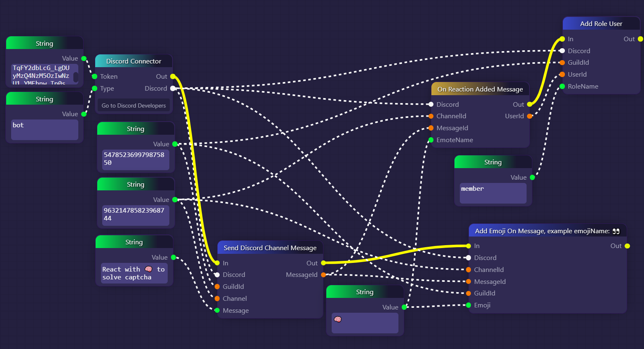The width and height of the screenshot is (644, 349).
Task: Select the Add Role User node title bar
Action: [x=601, y=23]
